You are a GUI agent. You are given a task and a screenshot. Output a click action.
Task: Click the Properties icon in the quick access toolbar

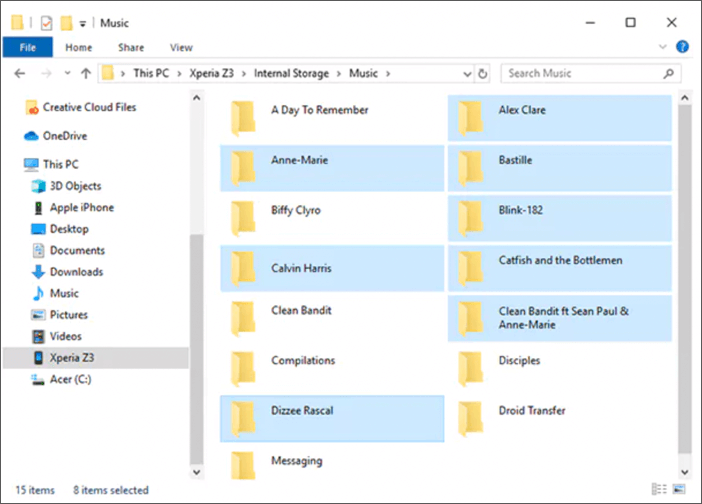click(x=47, y=23)
